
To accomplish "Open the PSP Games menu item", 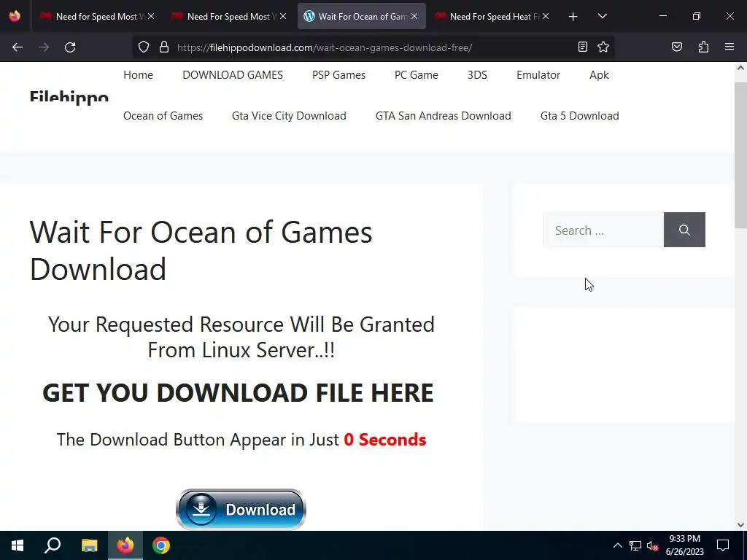I will [x=338, y=75].
